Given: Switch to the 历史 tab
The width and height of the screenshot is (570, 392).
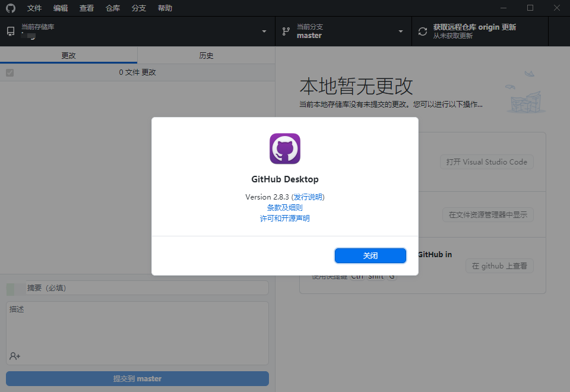Looking at the screenshot, I should [206, 55].
